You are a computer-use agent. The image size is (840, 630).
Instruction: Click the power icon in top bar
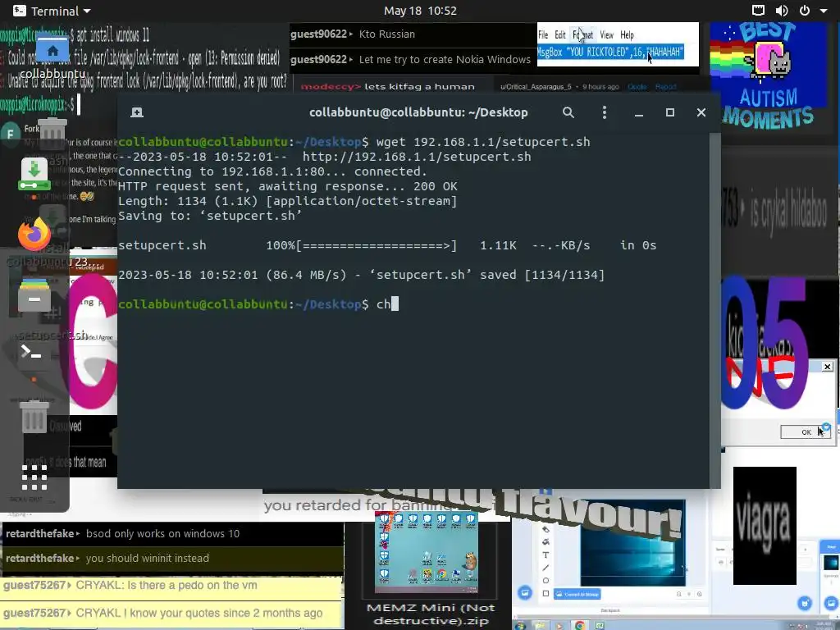pos(805,11)
